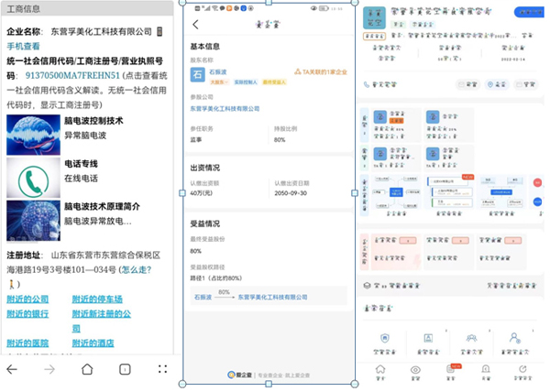Tap the back chevron in shareholder page
550x392 pixels.
click(x=196, y=24)
